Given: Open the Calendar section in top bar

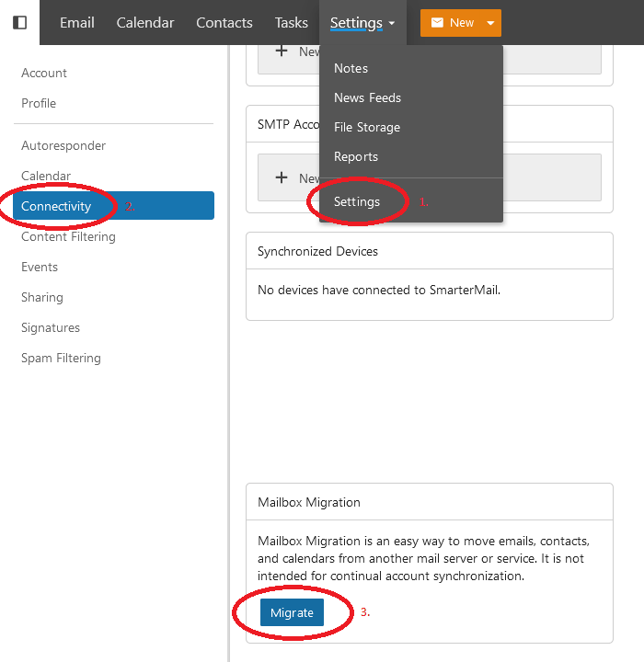Looking at the screenshot, I should coord(145,22).
